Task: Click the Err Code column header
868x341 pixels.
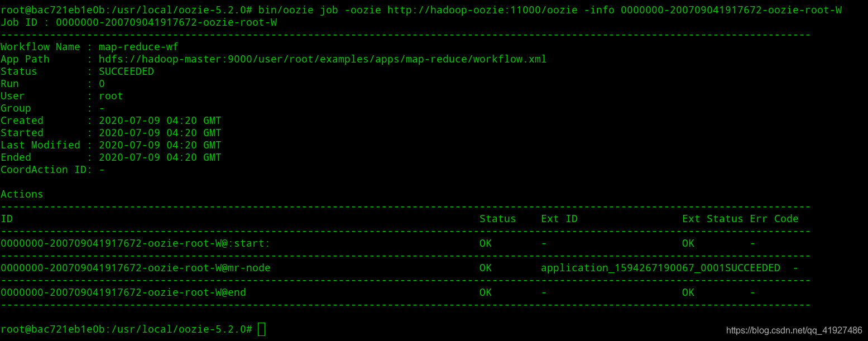Action: (774, 219)
